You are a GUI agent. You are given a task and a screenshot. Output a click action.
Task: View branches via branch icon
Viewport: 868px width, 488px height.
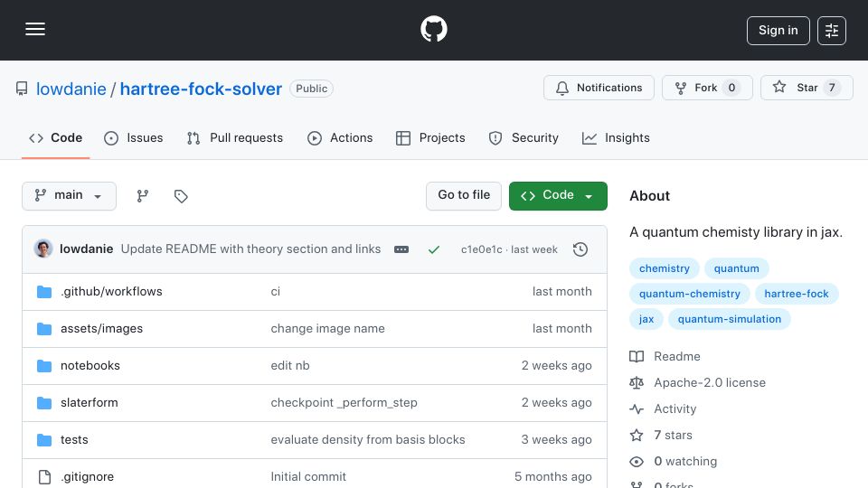(143, 196)
